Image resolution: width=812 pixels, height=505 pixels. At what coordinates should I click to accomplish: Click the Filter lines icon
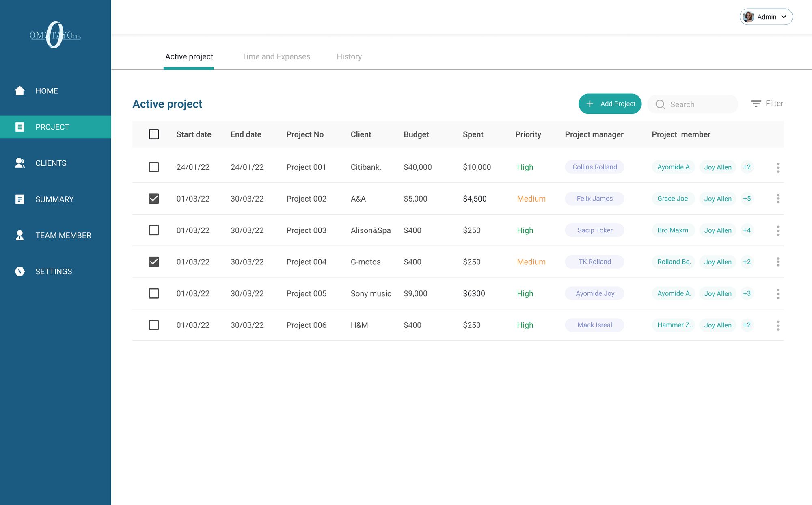pos(756,104)
